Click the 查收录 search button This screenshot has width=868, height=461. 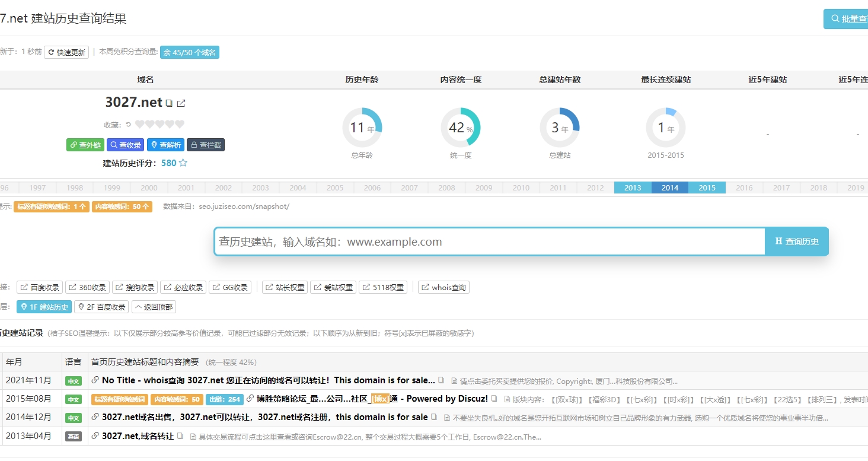[x=126, y=145]
